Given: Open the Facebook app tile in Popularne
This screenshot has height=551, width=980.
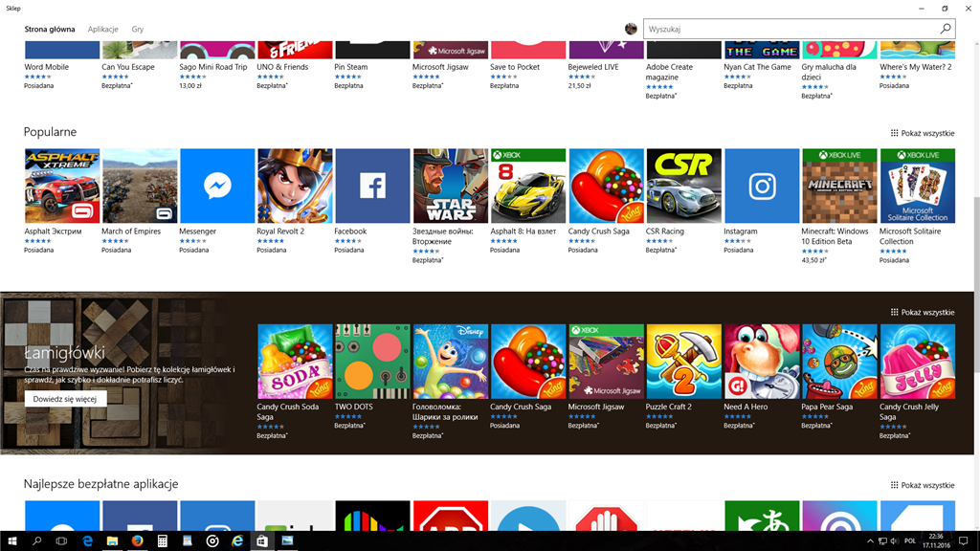Looking at the screenshot, I should coord(372,186).
